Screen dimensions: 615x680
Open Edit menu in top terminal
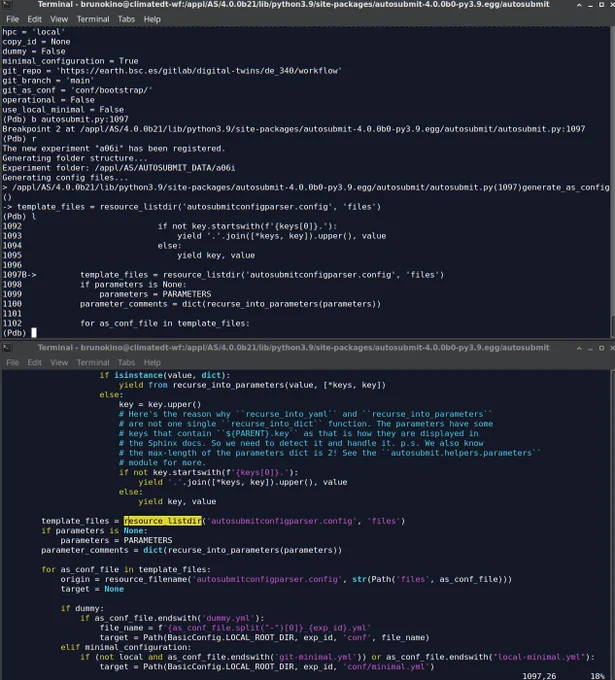tap(34, 19)
